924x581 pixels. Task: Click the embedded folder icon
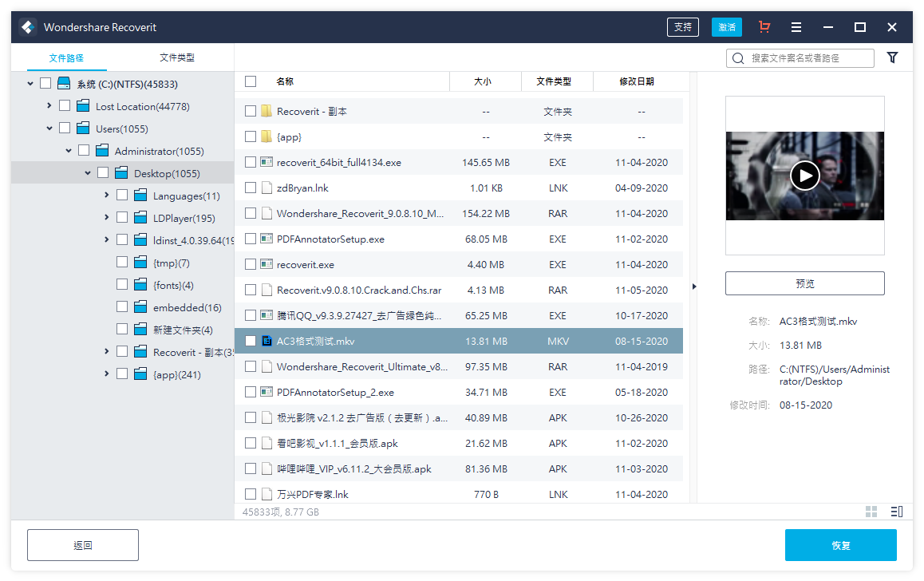(x=140, y=307)
